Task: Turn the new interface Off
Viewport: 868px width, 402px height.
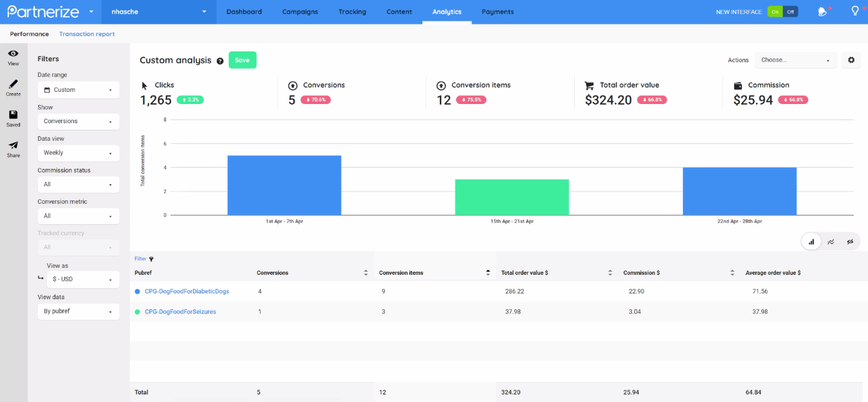Action: [791, 12]
